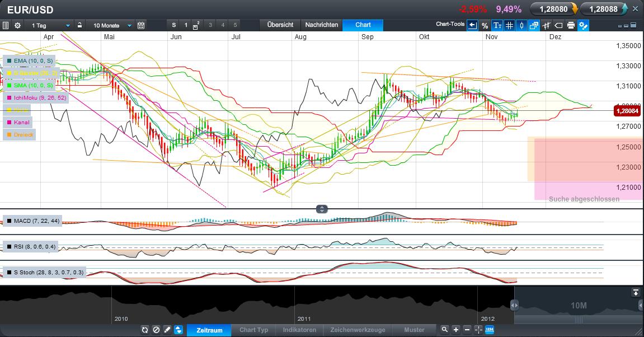Zoom in with the plus icon
Screen dimensions: 644x337
456,330
